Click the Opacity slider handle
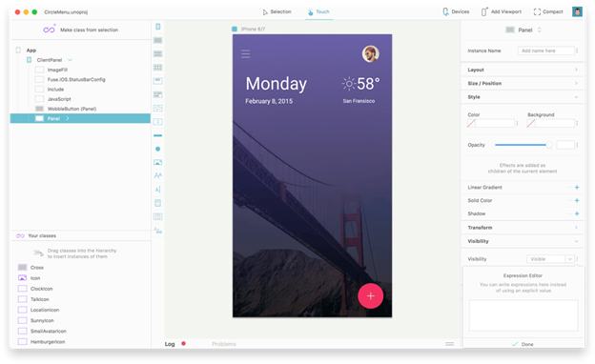The width and height of the screenshot is (595, 364). coord(548,145)
